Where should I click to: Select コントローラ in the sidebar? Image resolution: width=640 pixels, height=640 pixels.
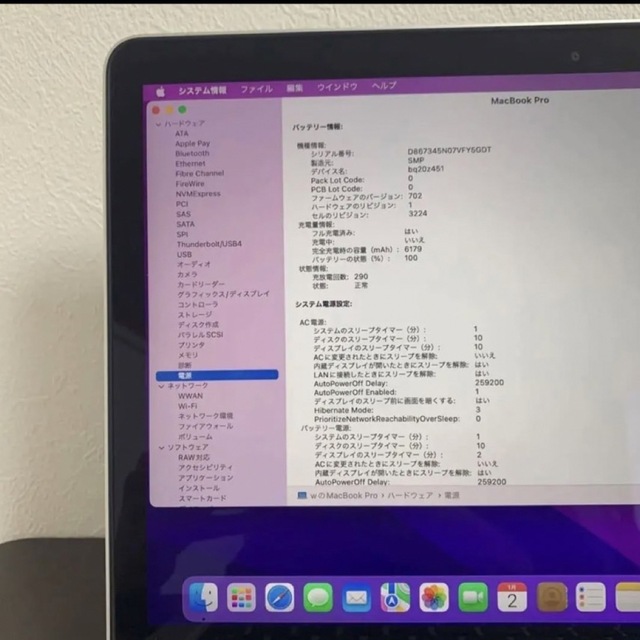pyautogui.click(x=198, y=304)
